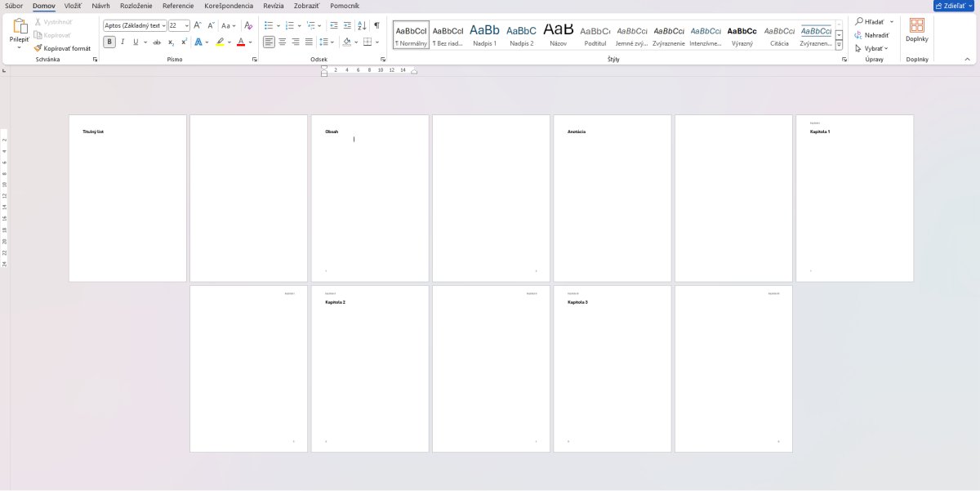This screenshot has height=491, width=980.
Task: Open the Prilepiť paste options arrow
Action: [x=20, y=47]
